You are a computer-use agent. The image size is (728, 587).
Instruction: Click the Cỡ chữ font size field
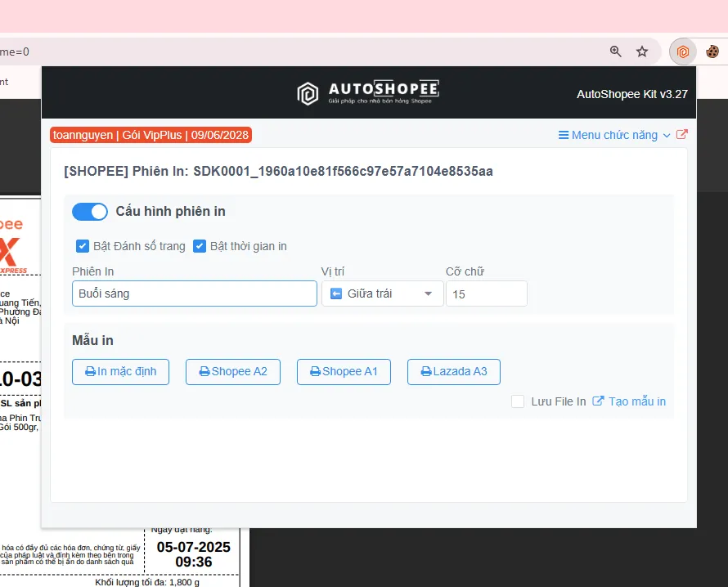pos(487,293)
